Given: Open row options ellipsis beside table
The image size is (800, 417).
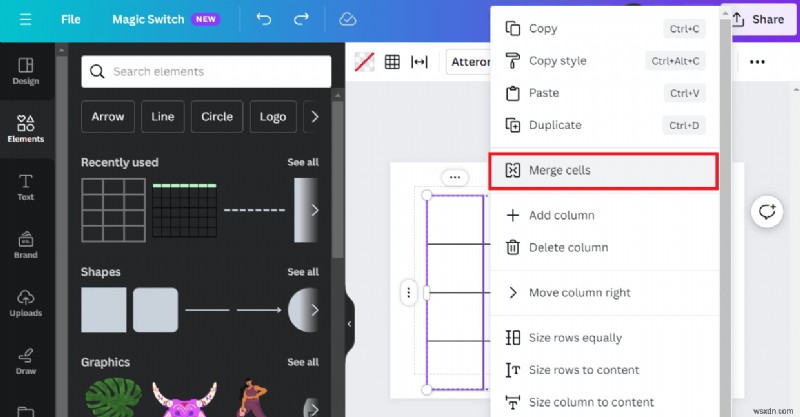Looking at the screenshot, I should pos(409,292).
